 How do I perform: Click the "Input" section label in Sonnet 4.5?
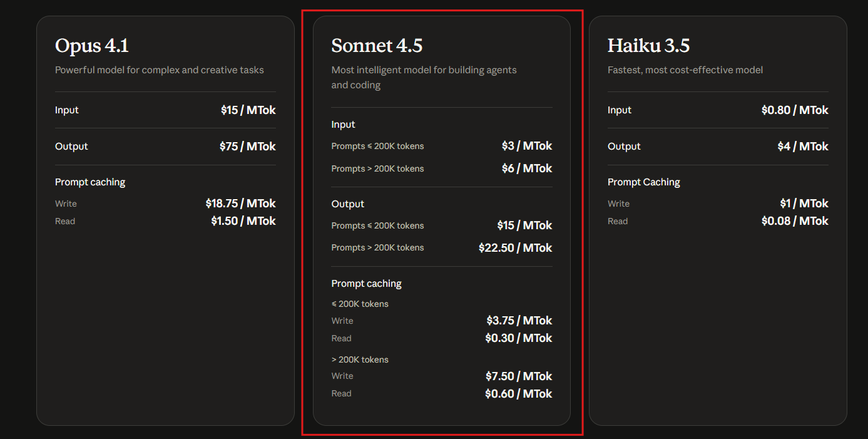point(343,125)
